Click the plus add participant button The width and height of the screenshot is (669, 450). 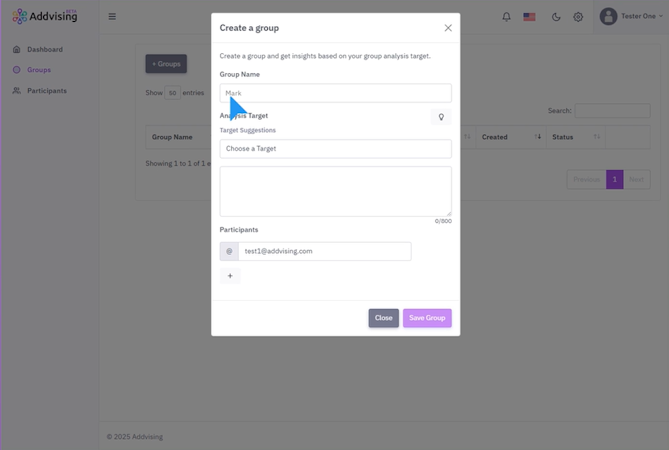(230, 276)
